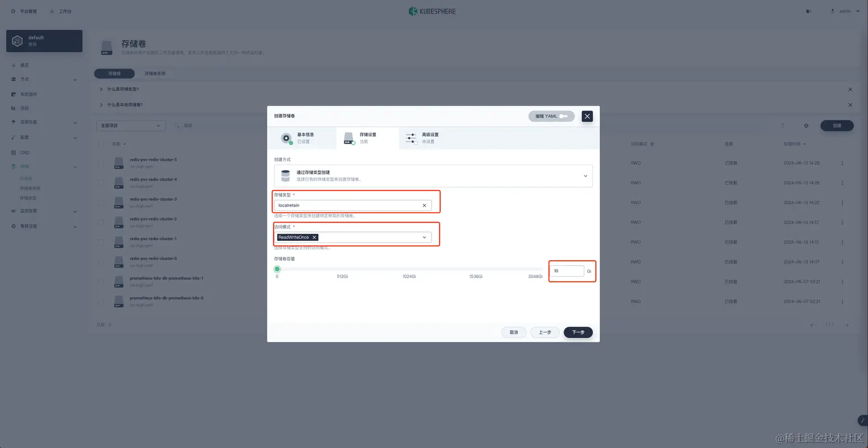
Task: Tick the select-all checkbox in the table header
Action: [101, 144]
